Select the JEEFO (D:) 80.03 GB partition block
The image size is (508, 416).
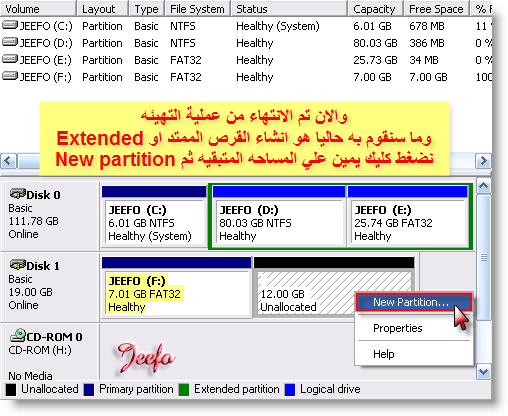(279, 217)
